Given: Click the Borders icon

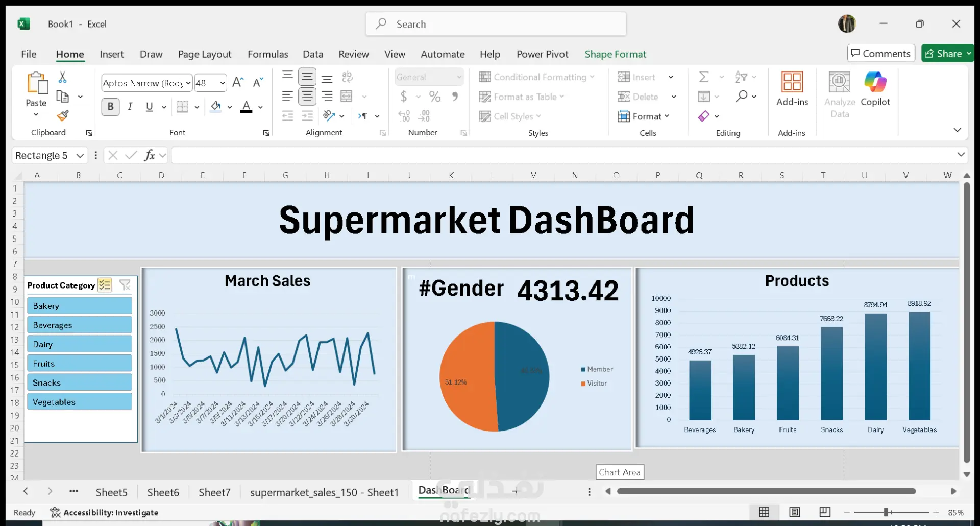Looking at the screenshot, I should coord(182,107).
